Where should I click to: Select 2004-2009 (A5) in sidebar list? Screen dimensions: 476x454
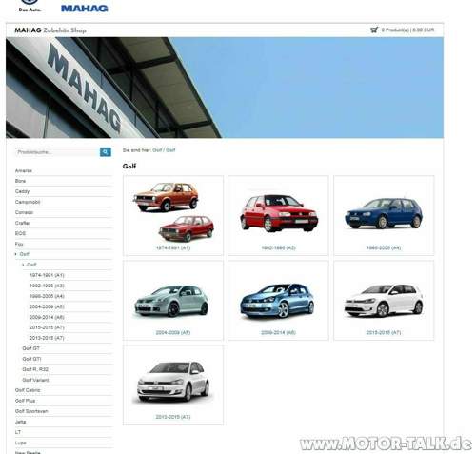point(47,306)
